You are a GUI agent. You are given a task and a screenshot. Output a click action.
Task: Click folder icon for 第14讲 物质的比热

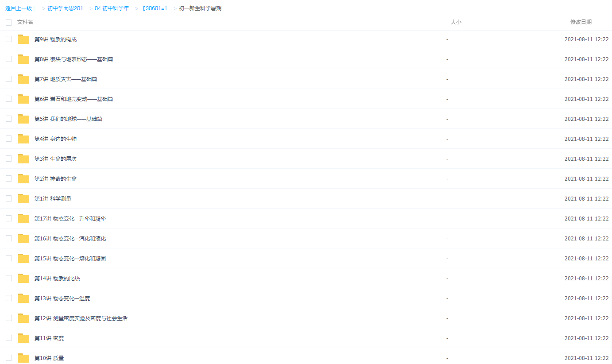[x=23, y=279]
